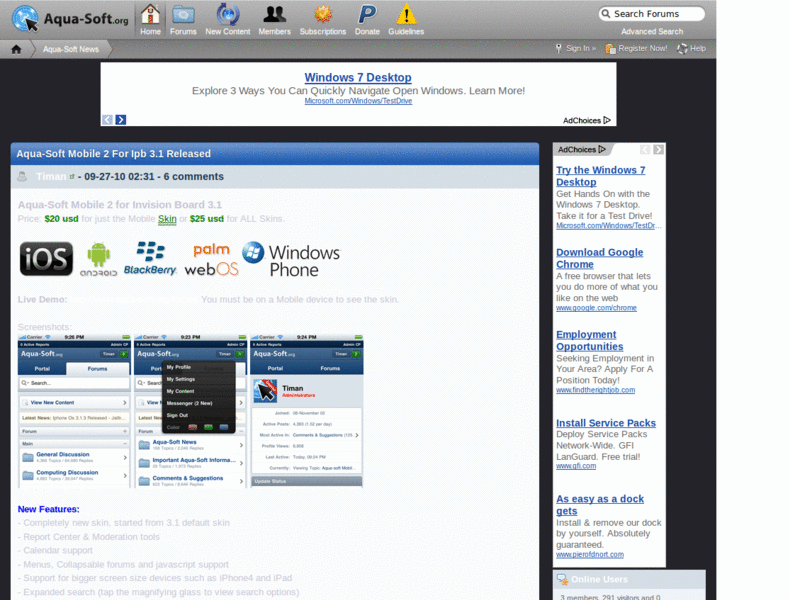Click the author avatar icon beside Timan
This screenshot has width=800, height=600.
point(22,177)
